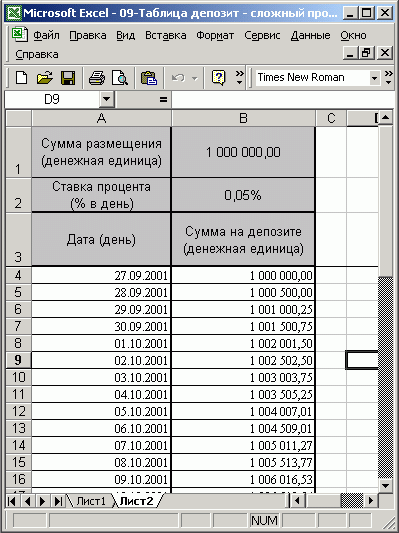
Task: Print the sheet with the printer icon
Action: tap(97, 78)
